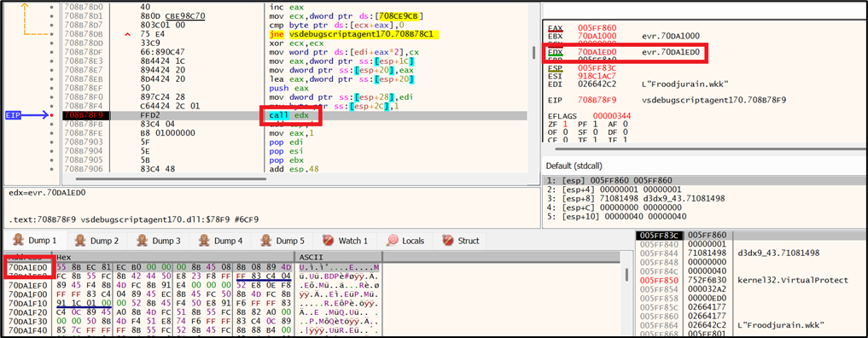The width and height of the screenshot is (868, 338).
Task: Click the AF flag value
Action: click(x=625, y=125)
